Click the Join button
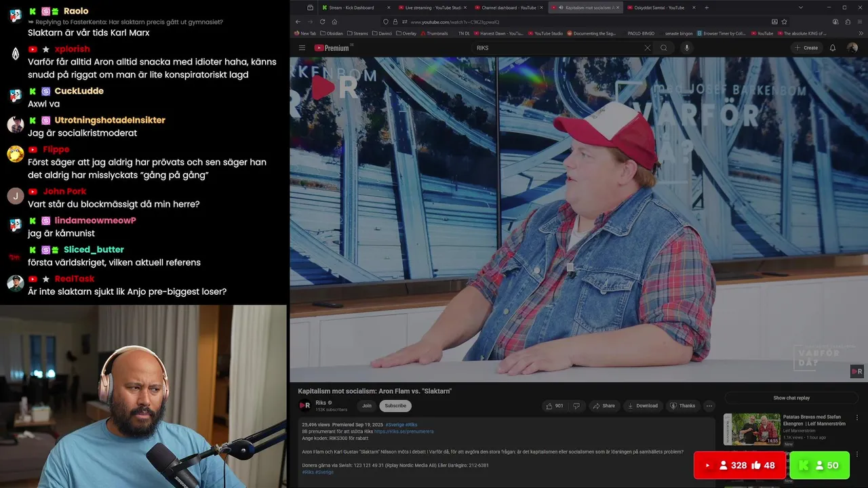Image resolution: width=868 pixels, height=488 pixels. [x=367, y=406]
